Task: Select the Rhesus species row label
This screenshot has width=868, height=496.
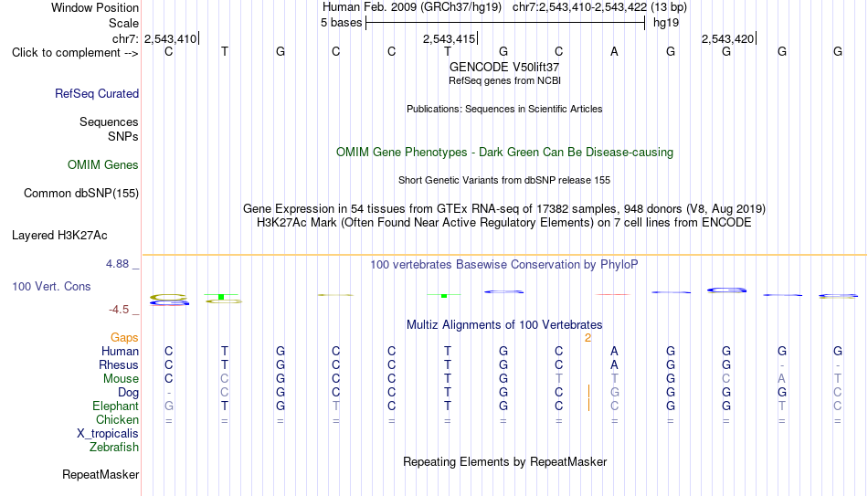Action: (x=119, y=364)
